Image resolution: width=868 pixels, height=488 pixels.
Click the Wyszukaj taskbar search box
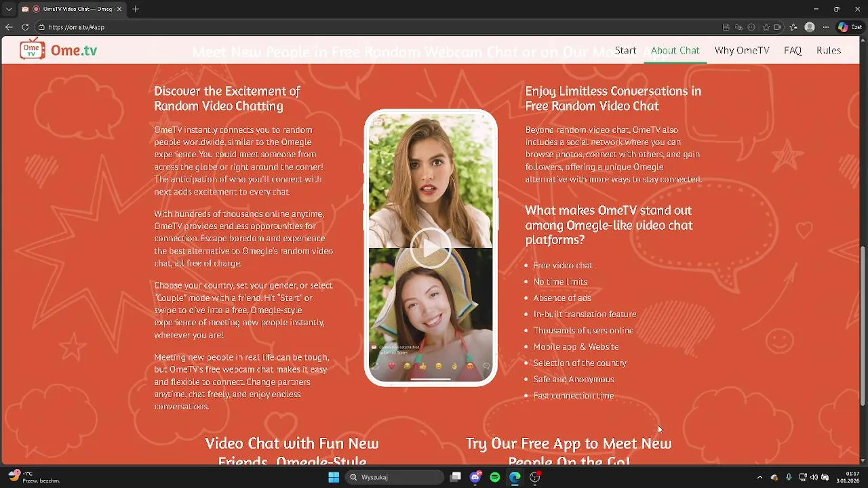click(x=395, y=477)
